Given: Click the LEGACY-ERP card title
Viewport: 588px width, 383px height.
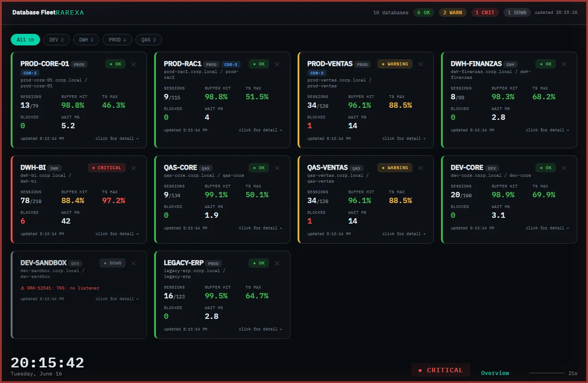Looking at the screenshot, I should click(x=184, y=263).
